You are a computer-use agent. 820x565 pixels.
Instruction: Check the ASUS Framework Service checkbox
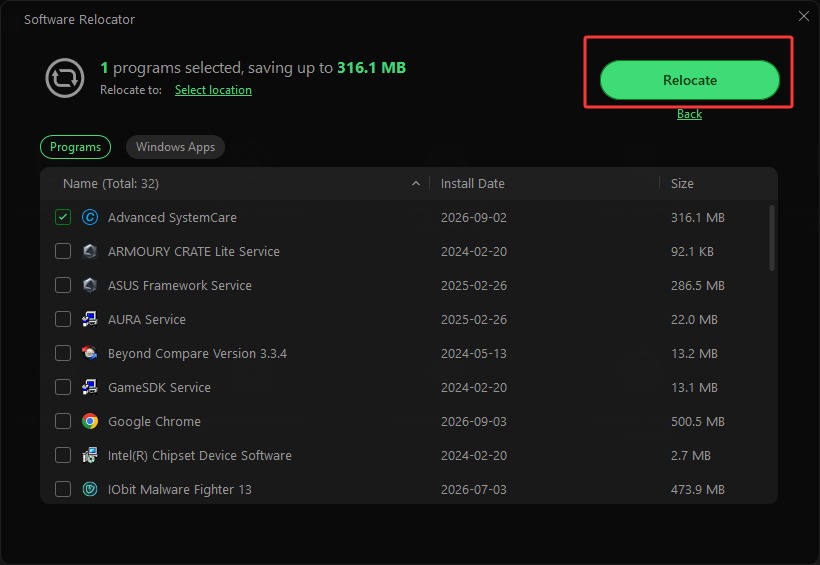tap(63, 285)
